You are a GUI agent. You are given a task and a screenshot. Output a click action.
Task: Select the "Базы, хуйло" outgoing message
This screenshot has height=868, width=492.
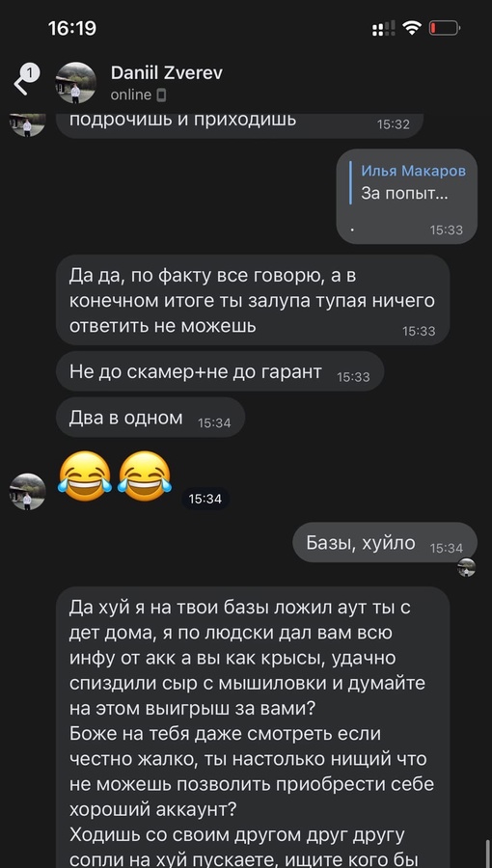tap(385, 543)
